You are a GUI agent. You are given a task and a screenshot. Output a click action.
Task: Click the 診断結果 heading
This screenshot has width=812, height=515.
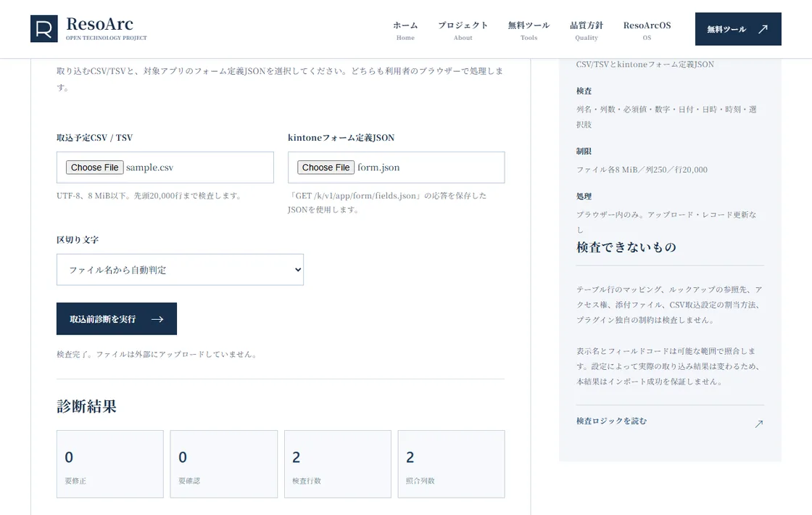pos(86,406)
